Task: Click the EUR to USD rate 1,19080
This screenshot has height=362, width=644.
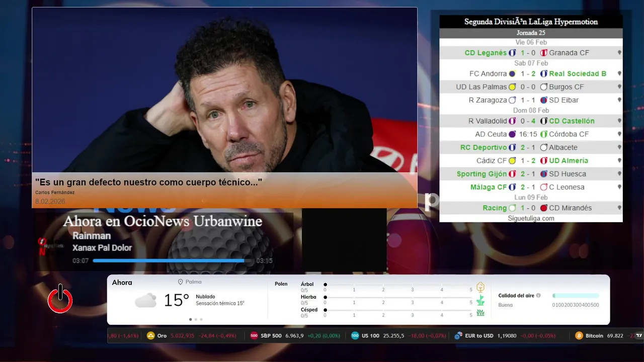Action: point(507,336)
